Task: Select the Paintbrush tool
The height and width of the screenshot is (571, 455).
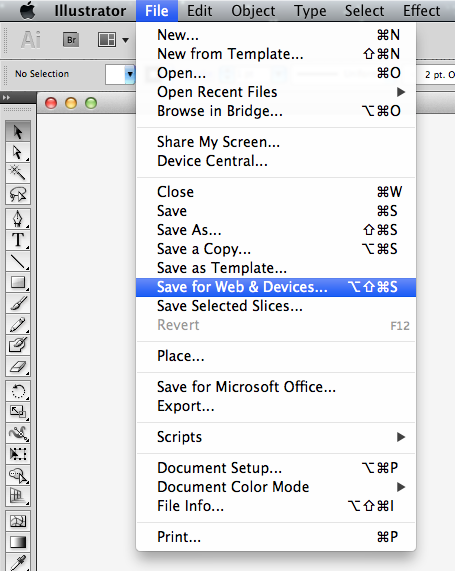Action: pos(17,303)
